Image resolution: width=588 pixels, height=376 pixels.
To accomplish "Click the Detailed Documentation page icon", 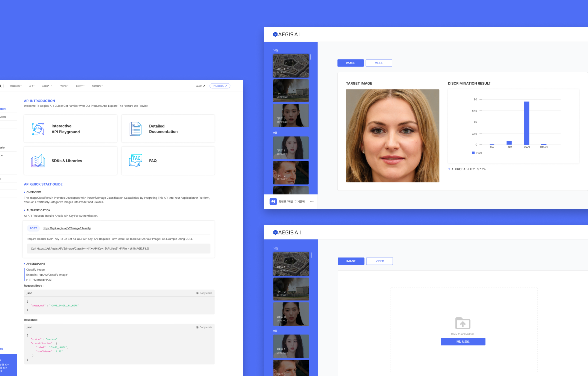I will [136, 129].
